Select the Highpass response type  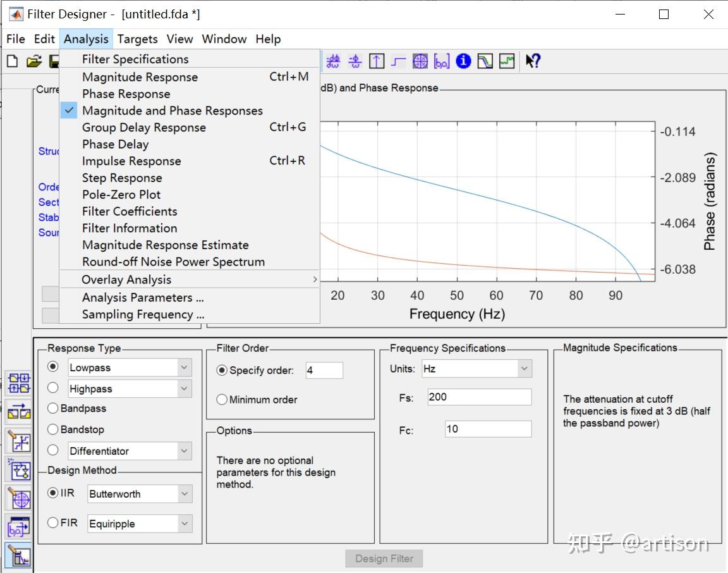[x=53, y=388]
